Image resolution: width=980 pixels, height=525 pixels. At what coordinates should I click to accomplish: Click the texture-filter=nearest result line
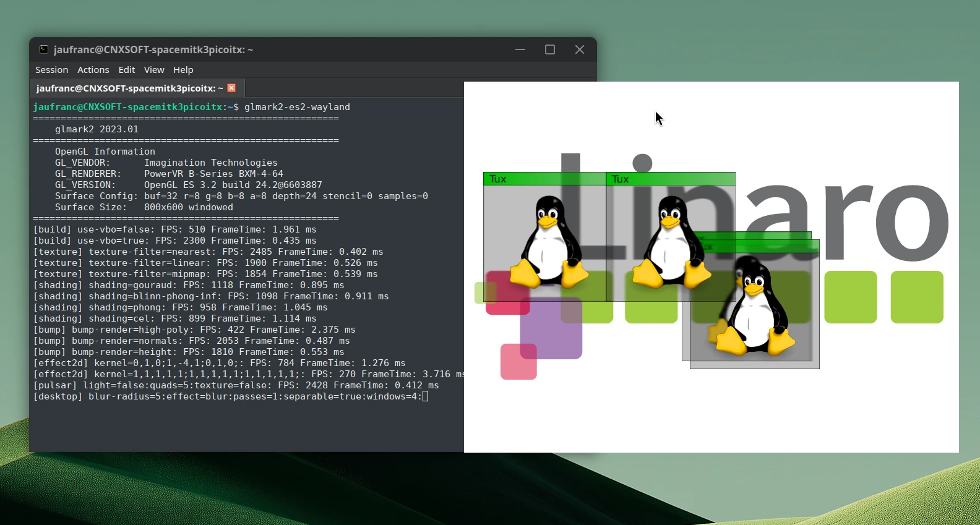[208, 252]
